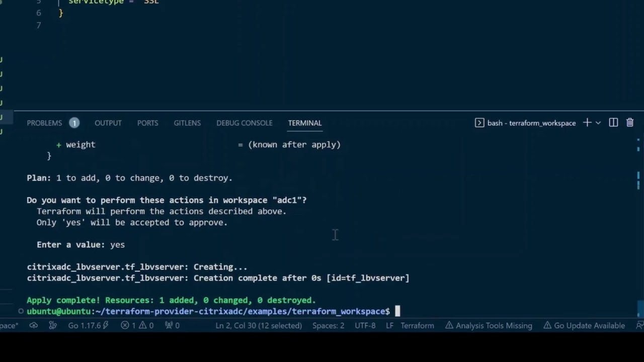This screenshot has width=644, height=362.
Task: Open the PORTS tab
Action: point(147,123)
